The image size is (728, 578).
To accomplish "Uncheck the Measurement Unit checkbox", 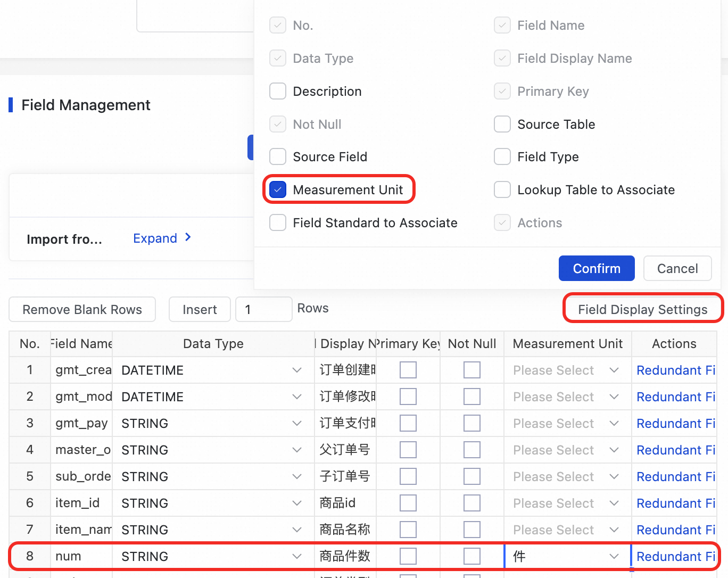I will tap(278, 190).
